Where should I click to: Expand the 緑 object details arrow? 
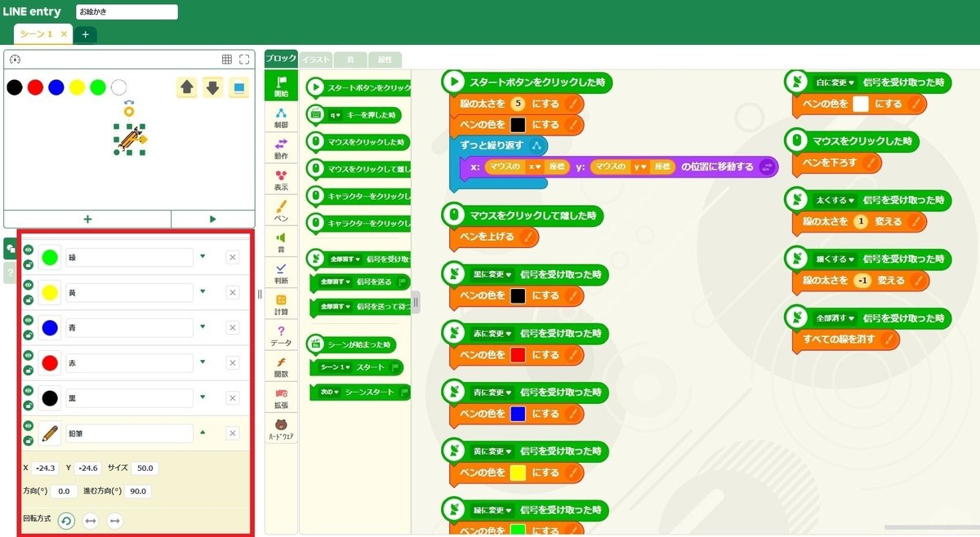coord(203,256)
